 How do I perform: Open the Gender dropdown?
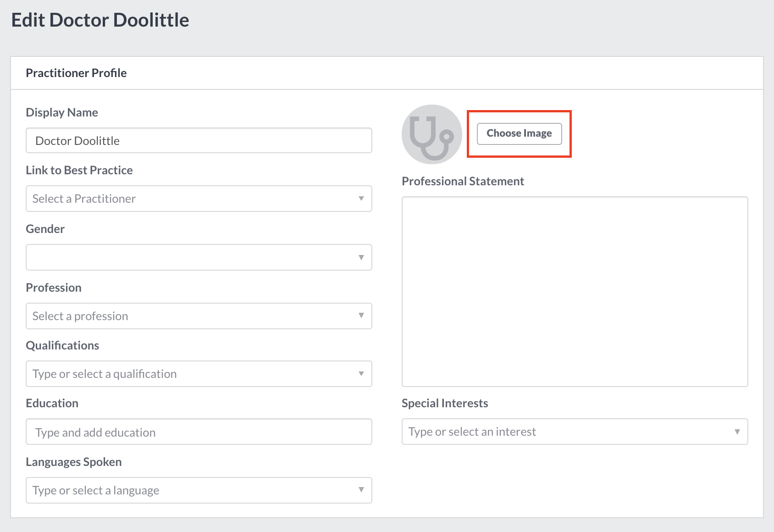[x=199, y=257]
